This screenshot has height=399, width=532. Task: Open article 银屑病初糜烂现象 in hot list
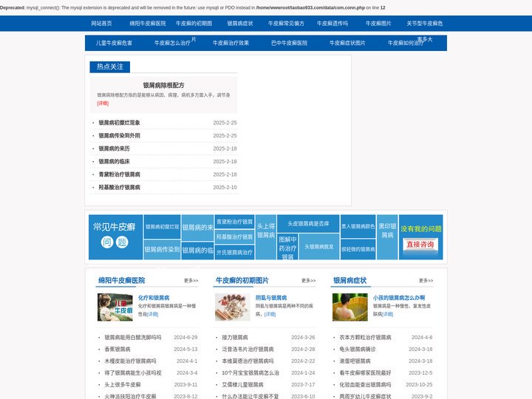tap(119, 123)
